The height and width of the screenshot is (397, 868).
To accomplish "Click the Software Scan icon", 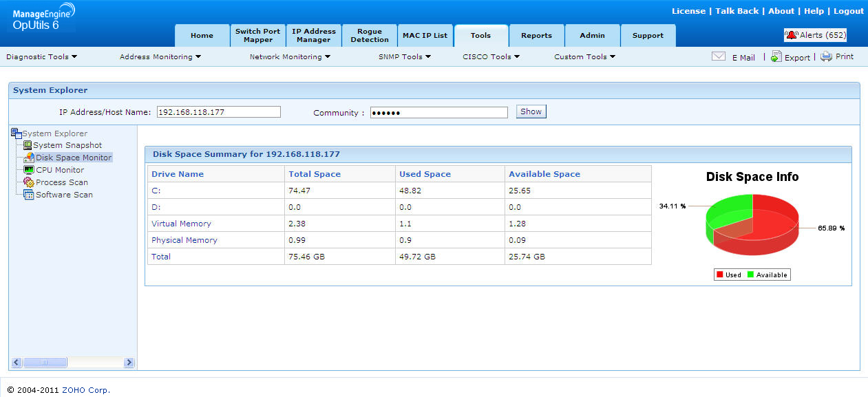I will 29,195.
